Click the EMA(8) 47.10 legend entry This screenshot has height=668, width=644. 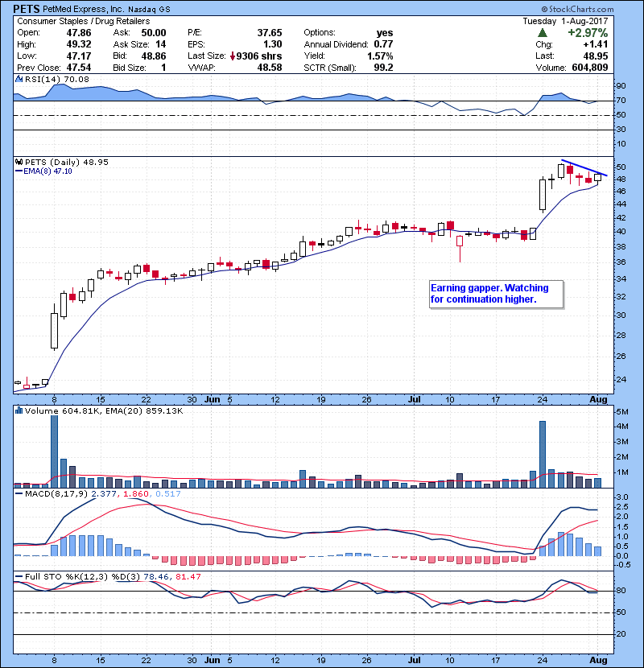click(x=44, y=171)
